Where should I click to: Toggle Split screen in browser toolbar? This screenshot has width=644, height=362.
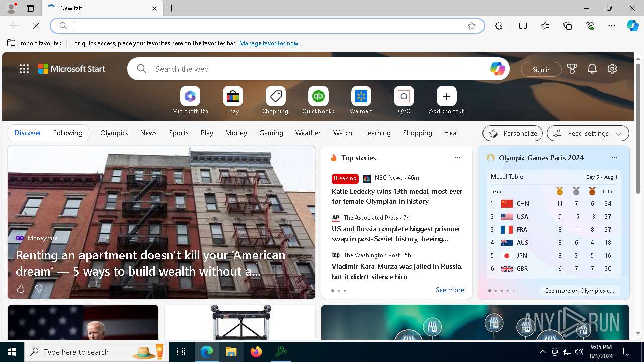click(x=523, y=26)
